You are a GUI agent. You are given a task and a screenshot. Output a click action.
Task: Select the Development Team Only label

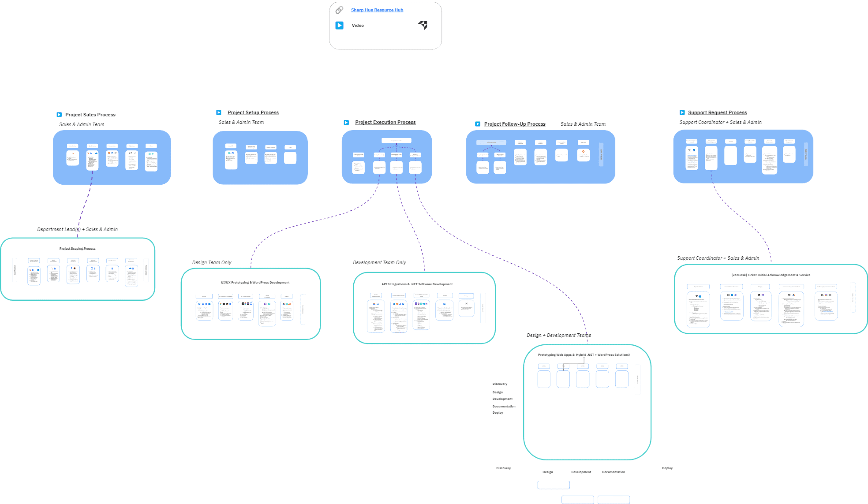point(379,262)
